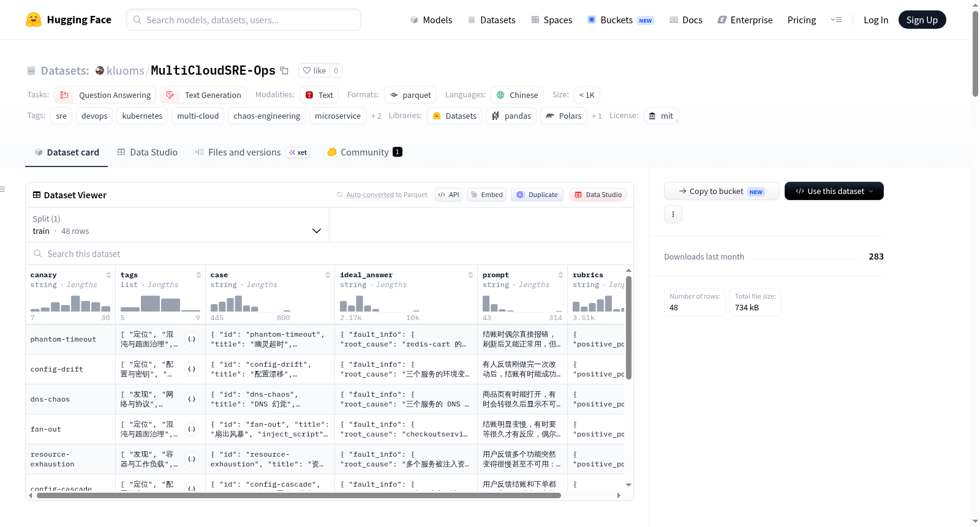Open the extra navigation menu icon
This screenshot has height=527, width=980.
pyautogui.click(x=836, y=20)
